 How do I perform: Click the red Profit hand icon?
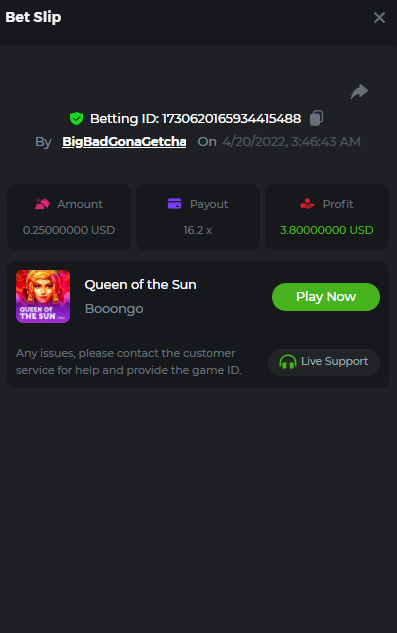coord(307,204)
